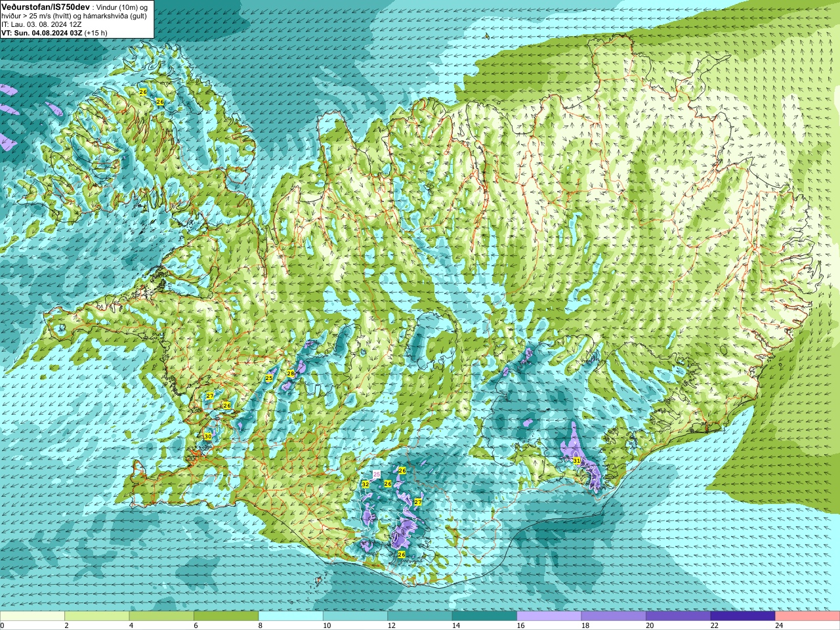Click the yellow 28 gust label
The image size is (840, 630).
[291, 373]
